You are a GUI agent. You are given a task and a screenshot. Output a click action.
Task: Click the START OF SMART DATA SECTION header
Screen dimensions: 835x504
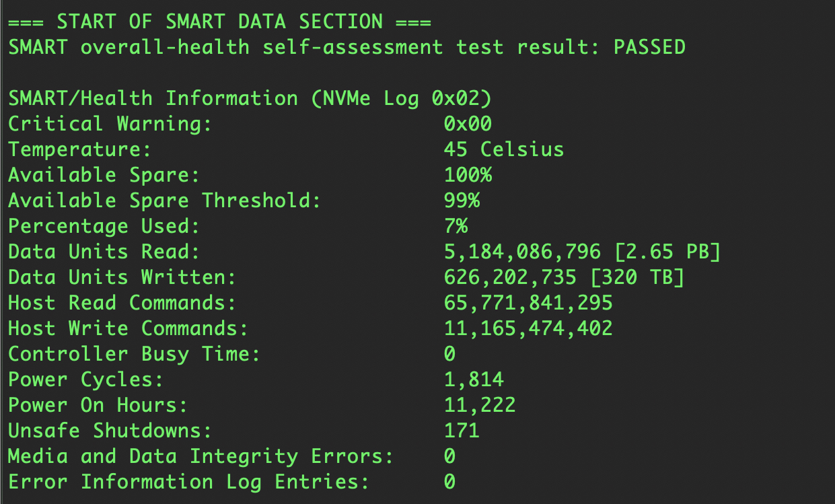pos(219,22)
